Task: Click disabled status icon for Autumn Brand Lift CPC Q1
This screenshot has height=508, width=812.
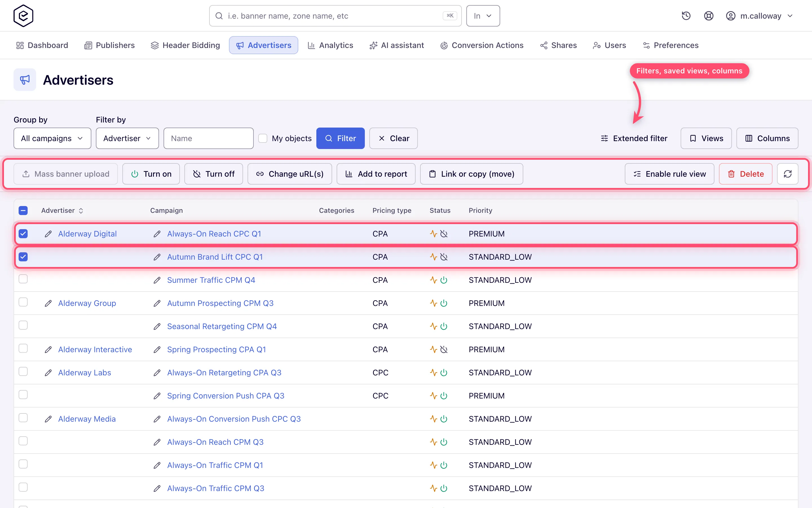Action: tap(443, 257)
